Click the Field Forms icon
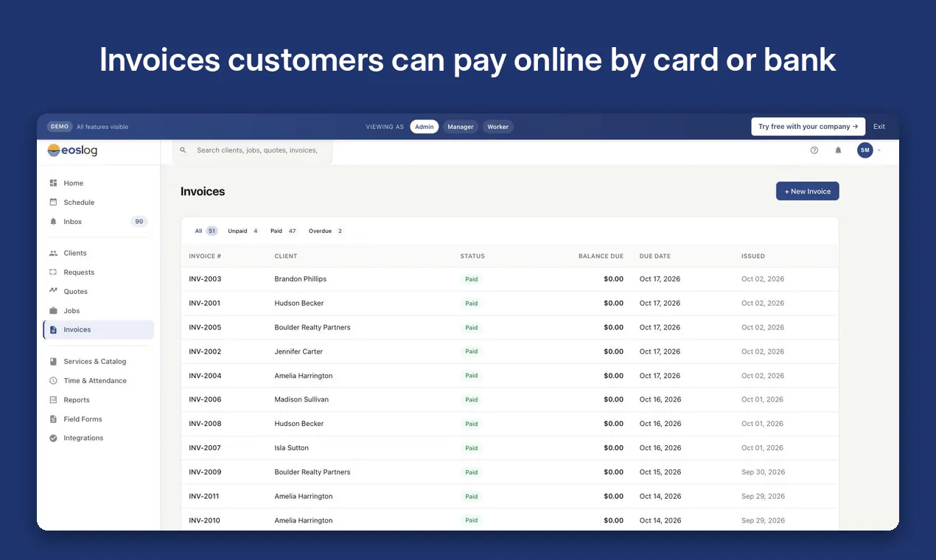This screenshot has height=560, width=936. coord(53,419)
